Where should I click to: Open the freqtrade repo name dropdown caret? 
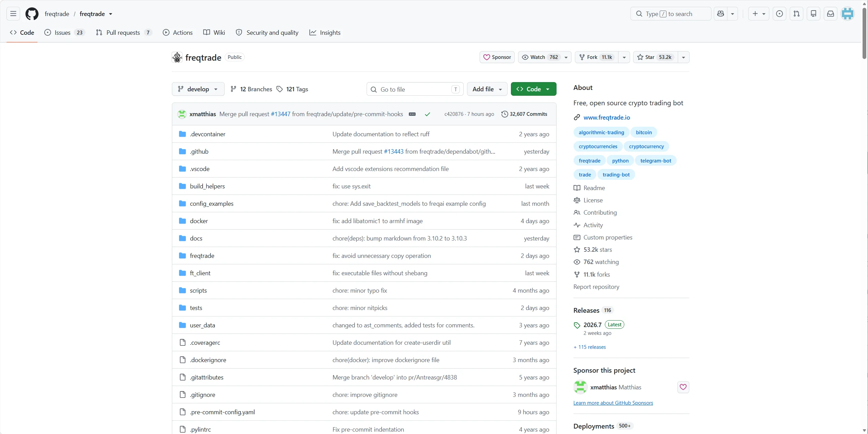[111, 14]
